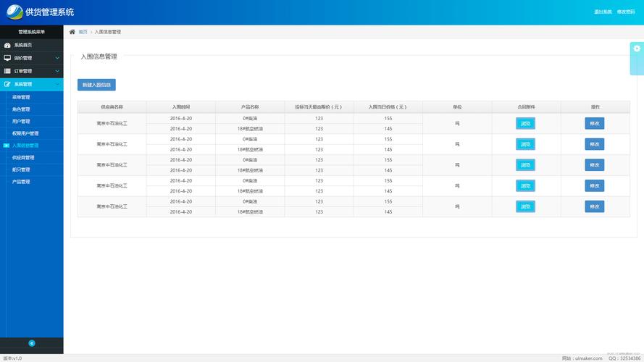Click the 0#柴油 cell in the first row
Screen dimensions: 644x362
[x=250, y=118]
